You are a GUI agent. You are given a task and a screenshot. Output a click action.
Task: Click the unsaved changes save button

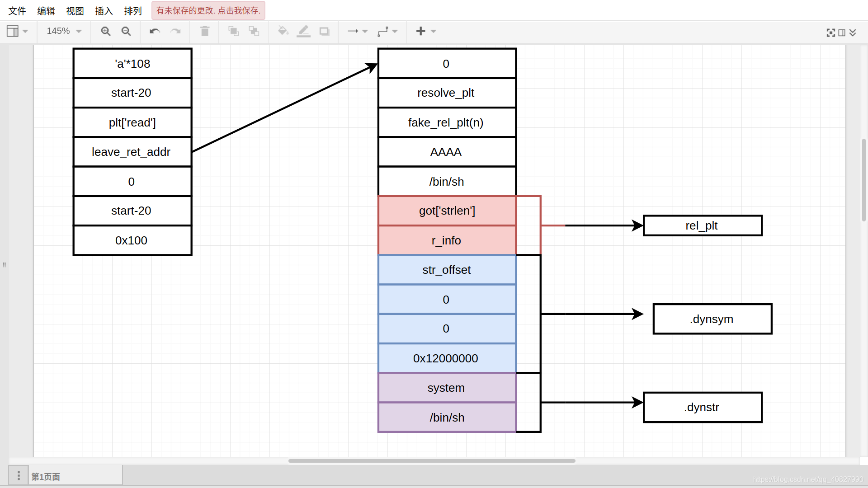(208, 10)
